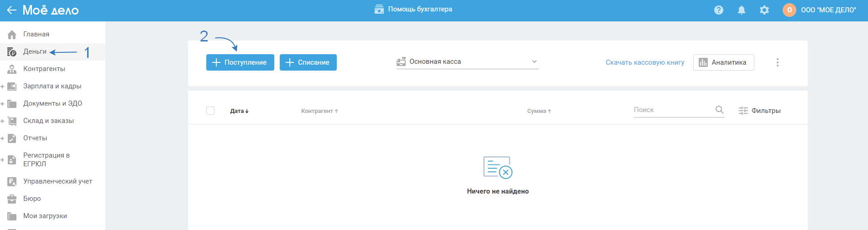This screenshot has width=868, height=230.
Task: Expand Регистрация в ЕГРЮЛ with plus sign
Action: click(2, 160)
